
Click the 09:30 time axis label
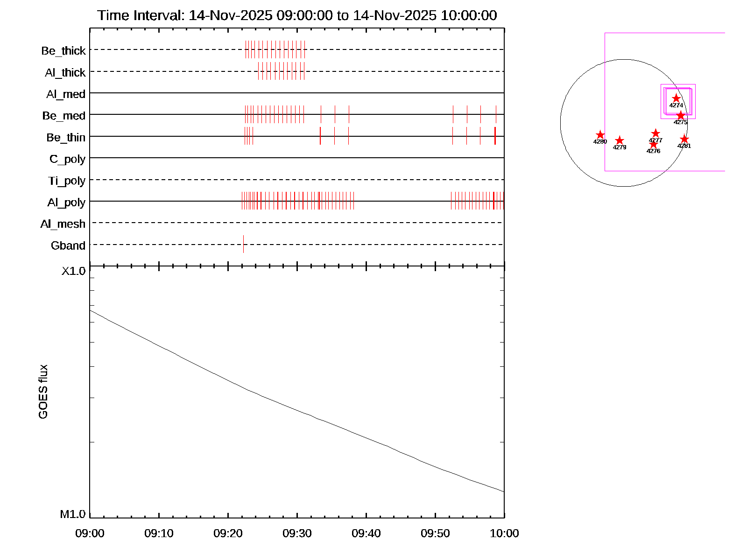tap(297, 533)
